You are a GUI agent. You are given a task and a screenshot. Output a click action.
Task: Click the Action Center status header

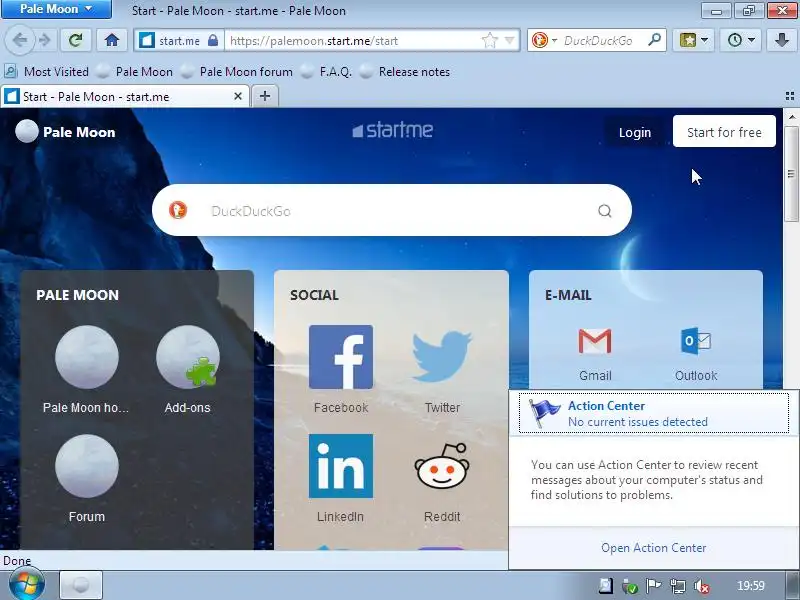pyautogui.click(x=654, y=413)
